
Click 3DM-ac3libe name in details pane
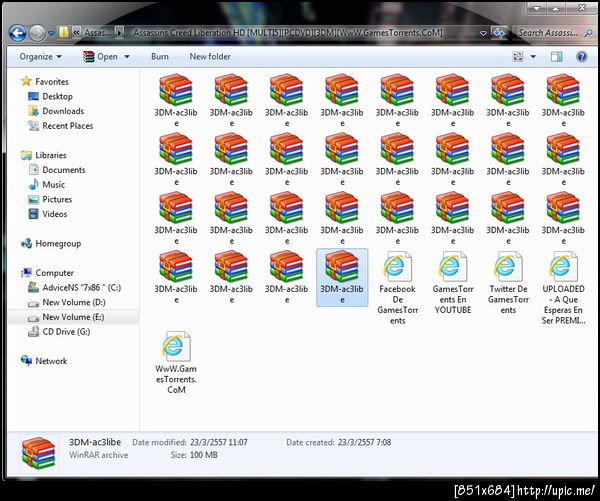tap(95, 442)
